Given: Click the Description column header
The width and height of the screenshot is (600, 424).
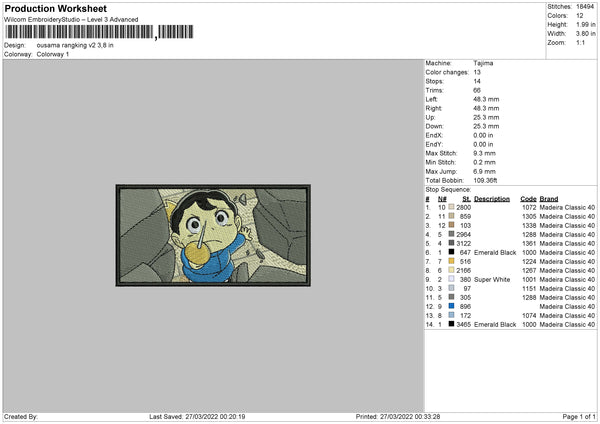Looking at the screenshot, I should [492, 199].
